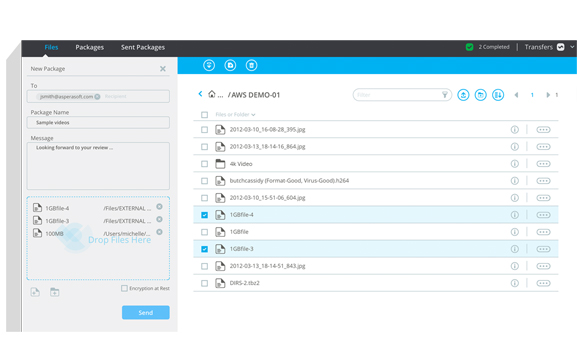The width and height of the screenshot is (580, 363).
Task: Click the funnel icon in filter field
Action: tap(445, 95)
